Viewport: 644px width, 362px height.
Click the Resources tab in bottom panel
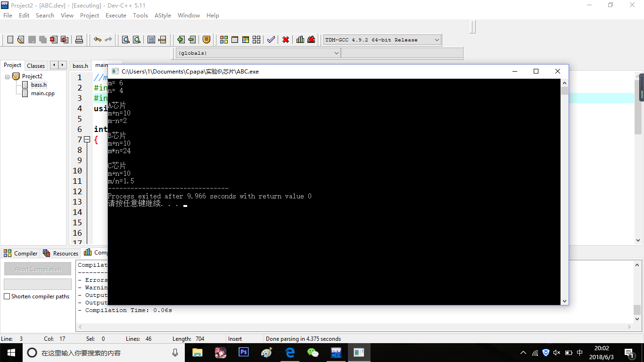[61, 253]
